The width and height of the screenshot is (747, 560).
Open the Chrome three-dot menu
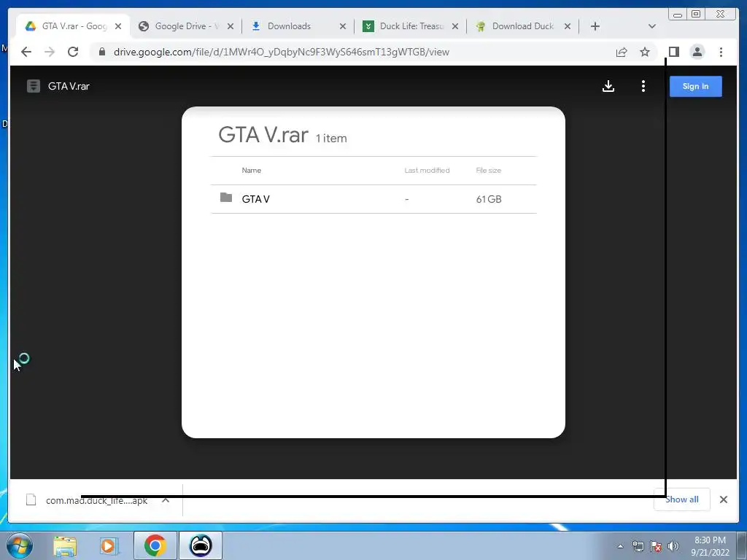(721, 52)
